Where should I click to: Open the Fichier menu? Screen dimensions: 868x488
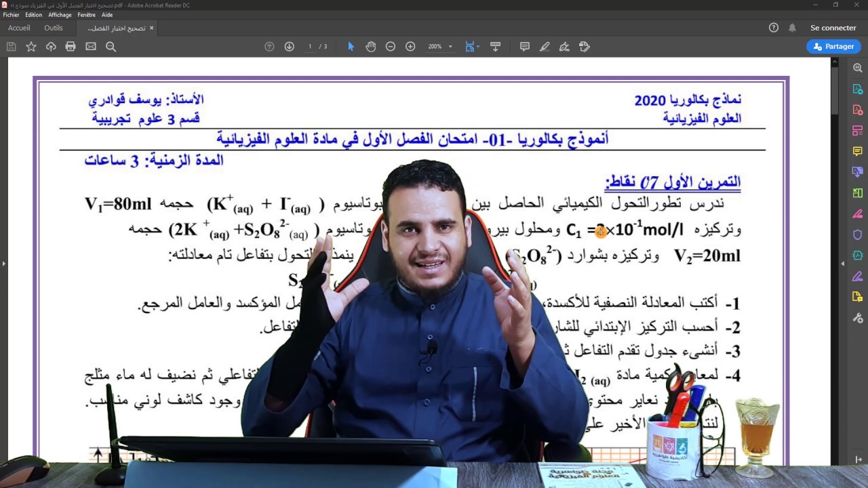tap(11, 15)
